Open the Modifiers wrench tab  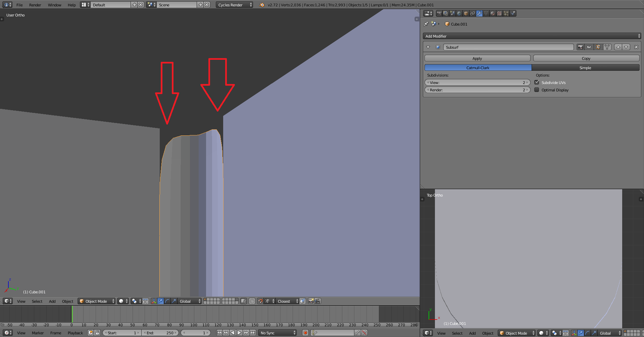point(479,13)
